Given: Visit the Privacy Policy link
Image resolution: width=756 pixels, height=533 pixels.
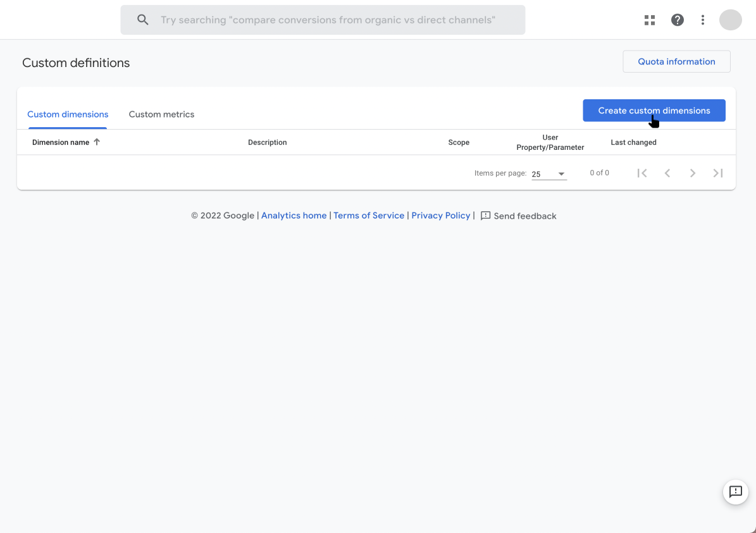Looking at the screenshot, I should tap(441, 216).
